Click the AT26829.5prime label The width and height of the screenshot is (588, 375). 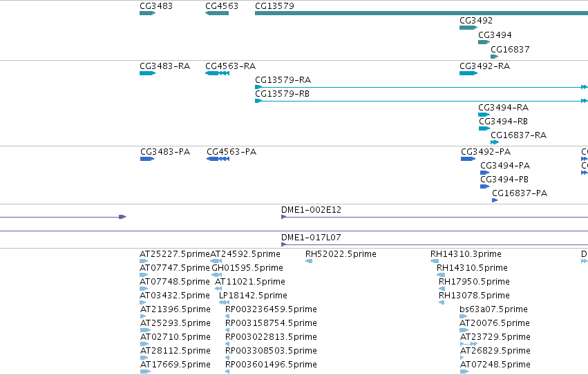click(495, 351)
